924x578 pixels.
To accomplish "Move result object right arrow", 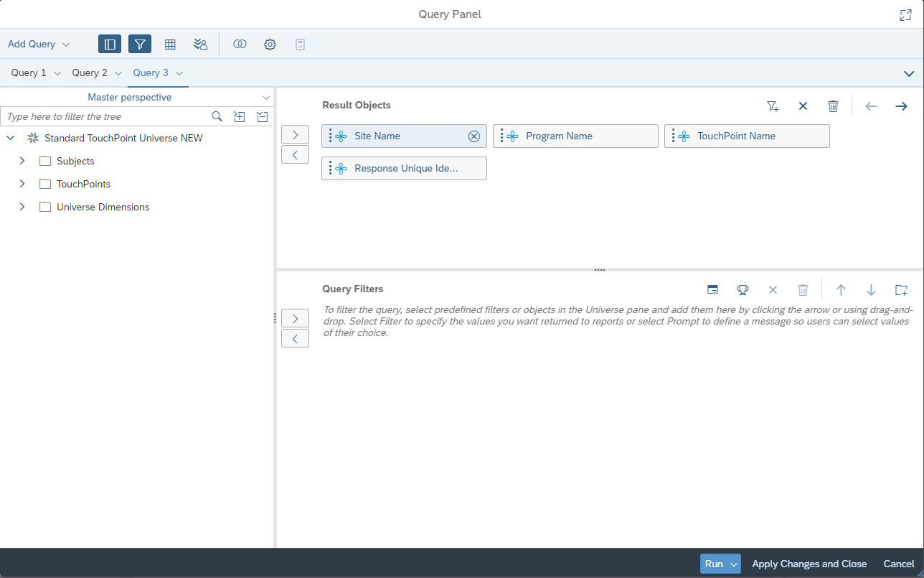I will (901, 106).
